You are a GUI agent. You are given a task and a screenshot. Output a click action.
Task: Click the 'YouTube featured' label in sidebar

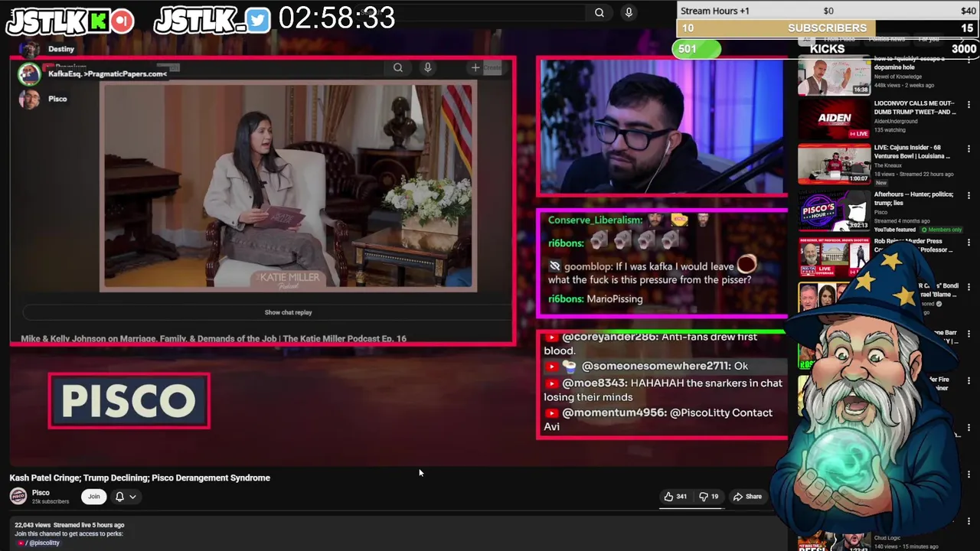click(x=895, y=230)
